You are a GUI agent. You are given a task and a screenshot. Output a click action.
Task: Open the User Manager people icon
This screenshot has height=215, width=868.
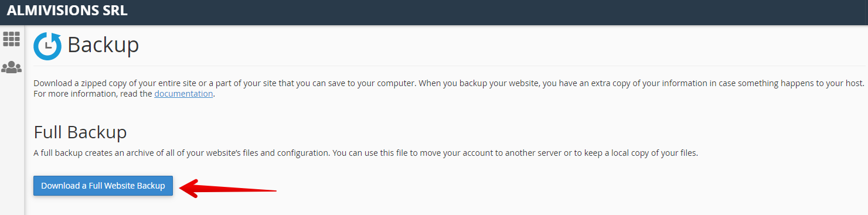tap(11, 67)
